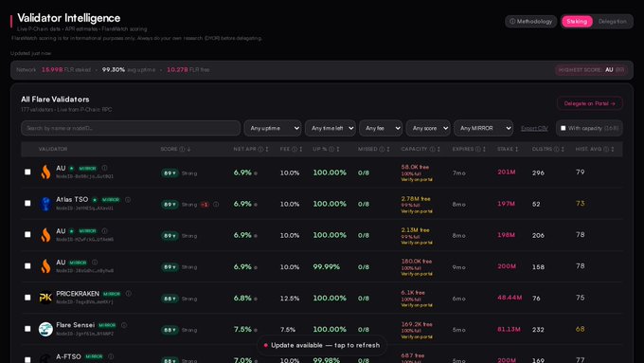Image resolution: width=644 pixels, height=363 pixels.
Task: Click the info icon in the SCORE column header
Action: tap(182, 149)
